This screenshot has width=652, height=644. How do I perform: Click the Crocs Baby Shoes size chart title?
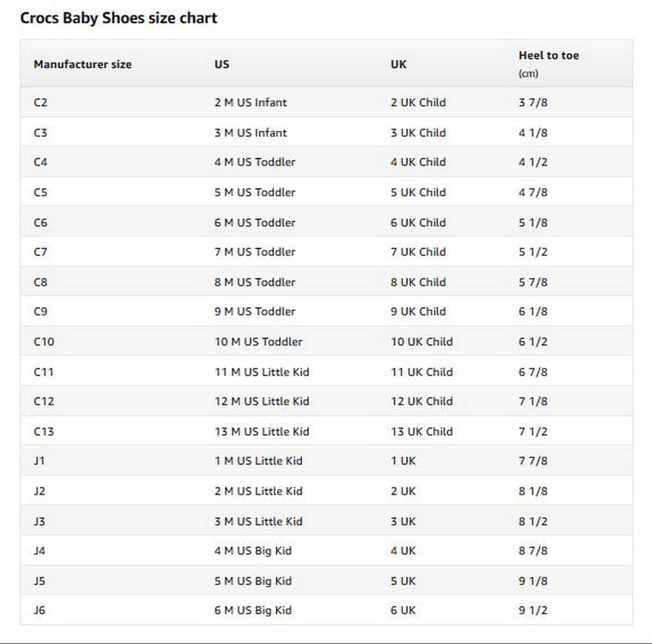pyautogui.click(x=119, y=18)
